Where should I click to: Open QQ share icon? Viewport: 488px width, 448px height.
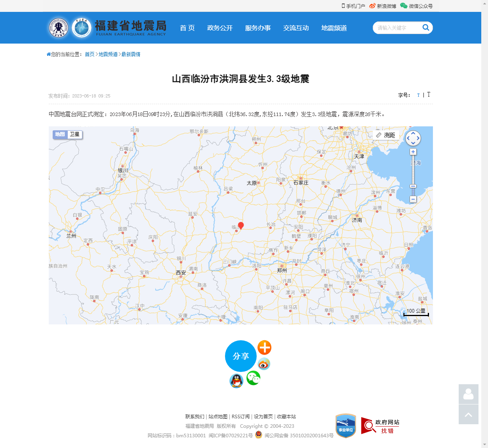[x=236, y=381]
